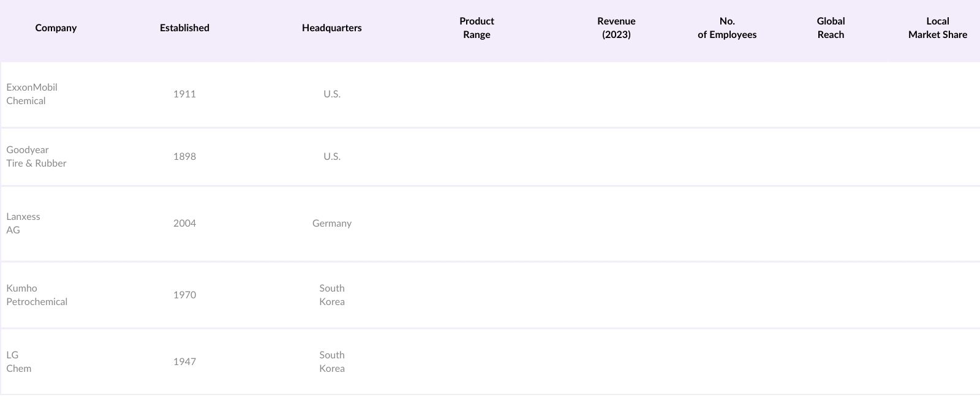
Task: Select the Kumho Petrochemical company cell
Action: click(x=37, y=295)
